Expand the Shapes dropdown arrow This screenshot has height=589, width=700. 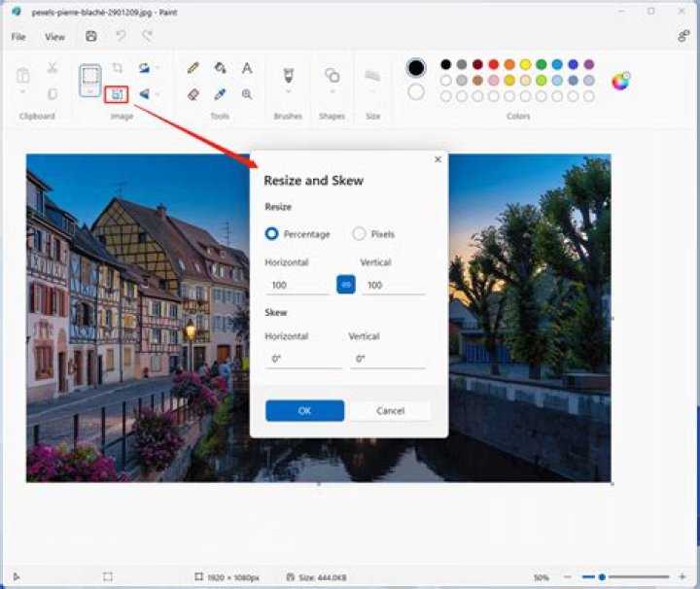pyautogui.click(x=332, y=92)
